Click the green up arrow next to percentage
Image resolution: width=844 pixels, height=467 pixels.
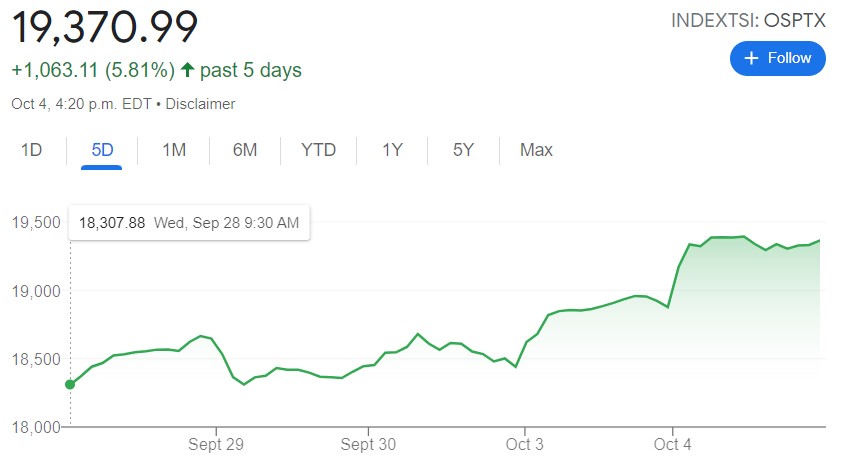[x=187, y=71]
